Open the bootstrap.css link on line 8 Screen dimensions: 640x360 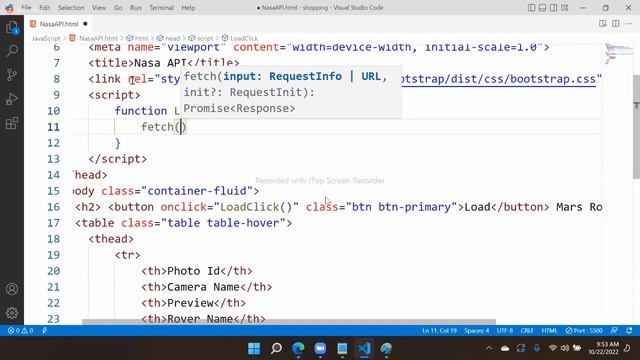[498, 79]
